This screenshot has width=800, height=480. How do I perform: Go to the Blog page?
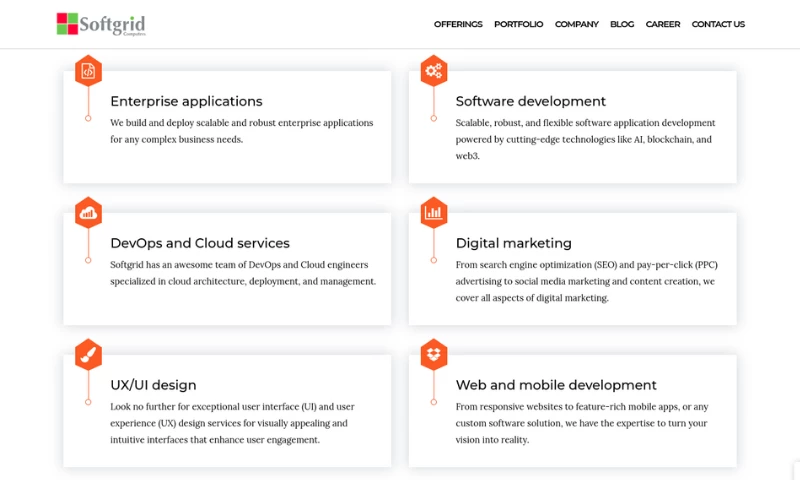click(x=622, y=24)
